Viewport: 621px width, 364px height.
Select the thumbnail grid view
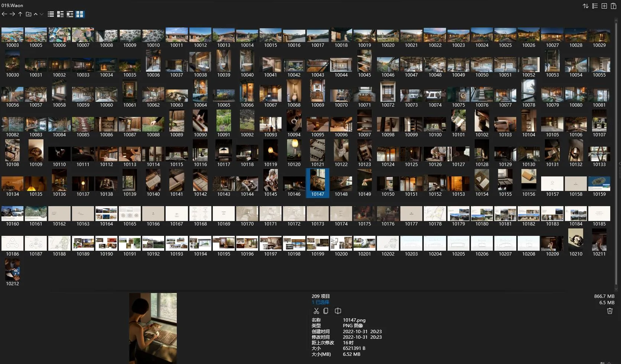pyautogui.click(x=79, y=14)
